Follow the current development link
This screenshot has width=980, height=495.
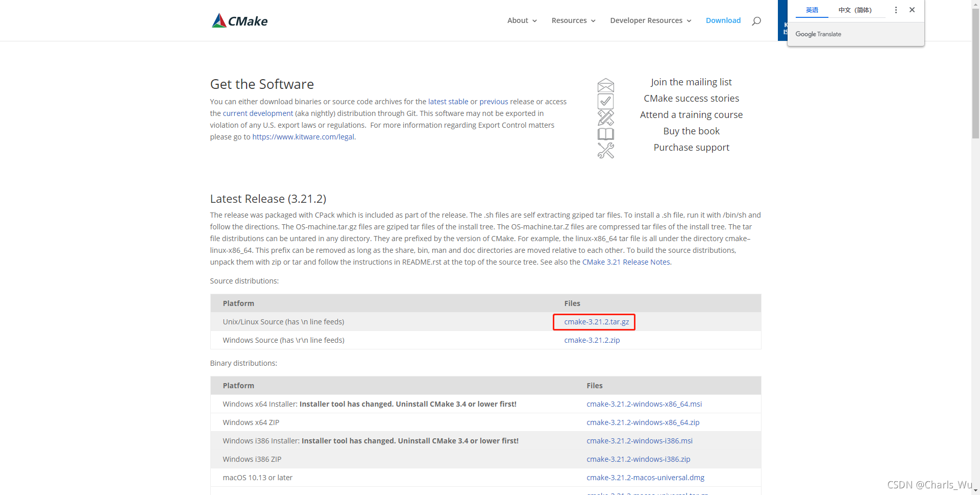pos(258,113)
